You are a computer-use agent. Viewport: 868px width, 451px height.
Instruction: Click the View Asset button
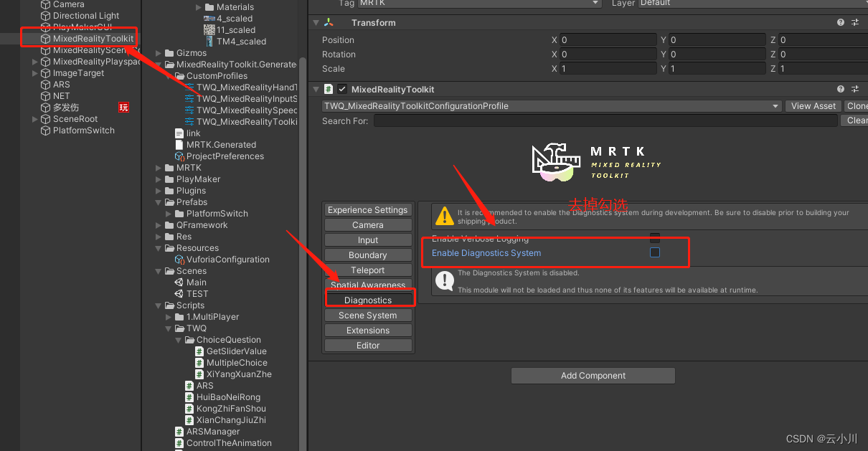pyautogui.click(x=813, y=106)
